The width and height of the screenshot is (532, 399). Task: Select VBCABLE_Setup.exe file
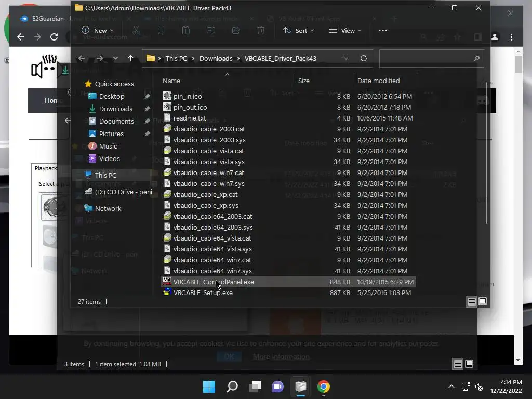click(203, 293)
